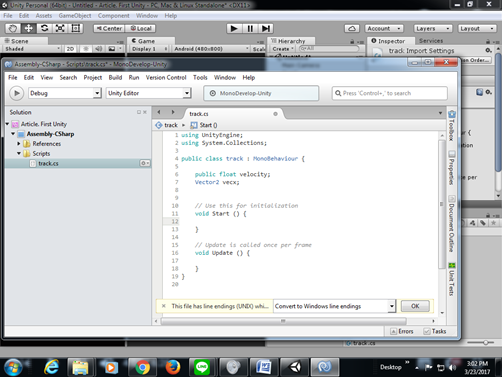Open Display 1 dropdown in Game view
The width and height of the screenshot is (502, 377).
[x=149, y=49]
